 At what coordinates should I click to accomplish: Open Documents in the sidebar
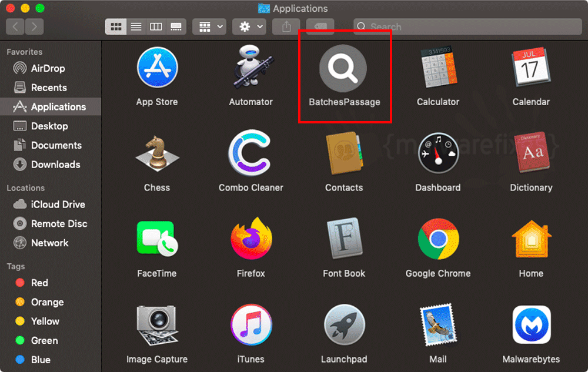[x=51, y=145]
